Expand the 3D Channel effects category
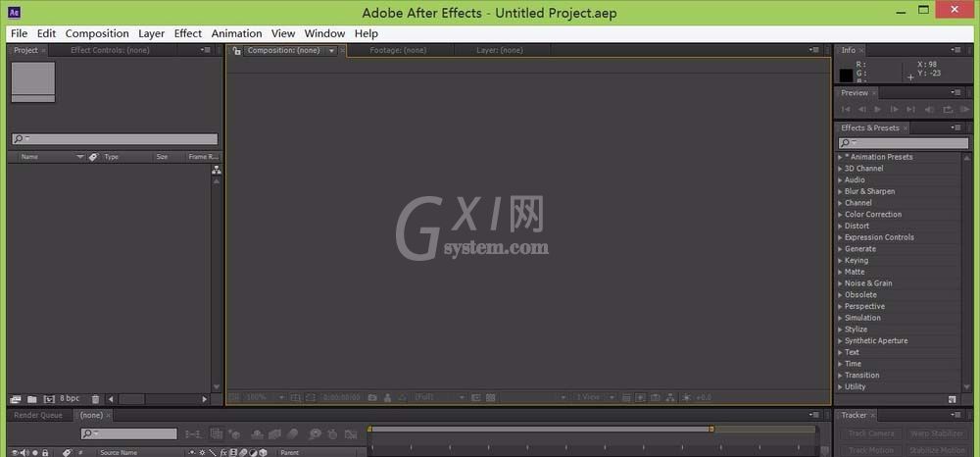Screen dimensions: 980x457 coord(840,169)
